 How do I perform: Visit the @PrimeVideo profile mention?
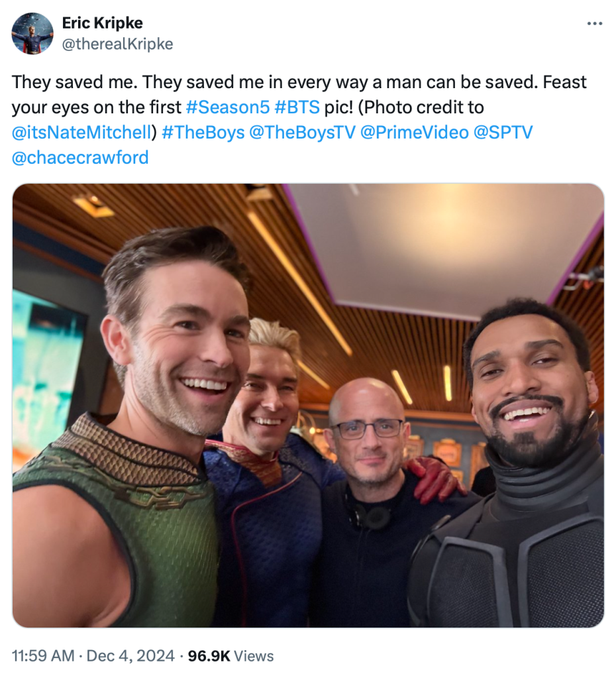click(414, 133)
